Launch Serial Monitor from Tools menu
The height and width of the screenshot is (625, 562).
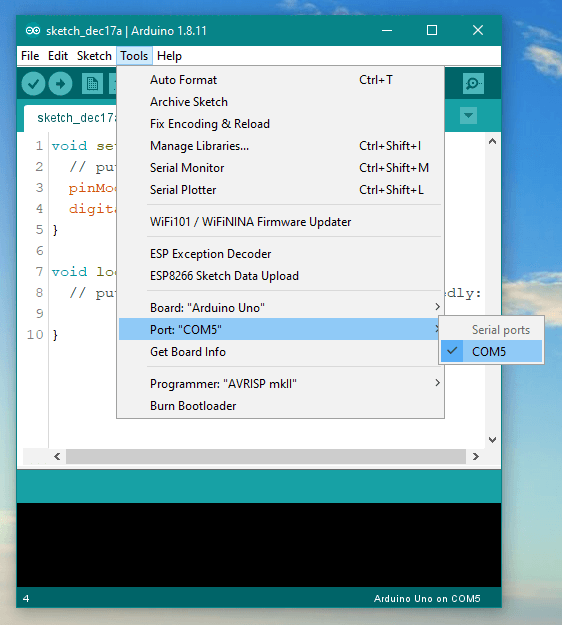click(x=281, y=168)
